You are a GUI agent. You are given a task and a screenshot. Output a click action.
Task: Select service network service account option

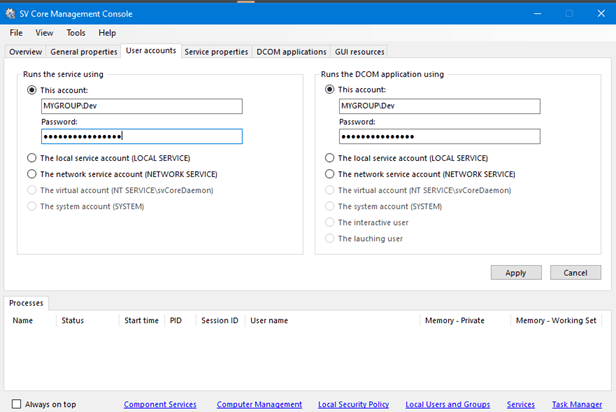coord(32,174)
